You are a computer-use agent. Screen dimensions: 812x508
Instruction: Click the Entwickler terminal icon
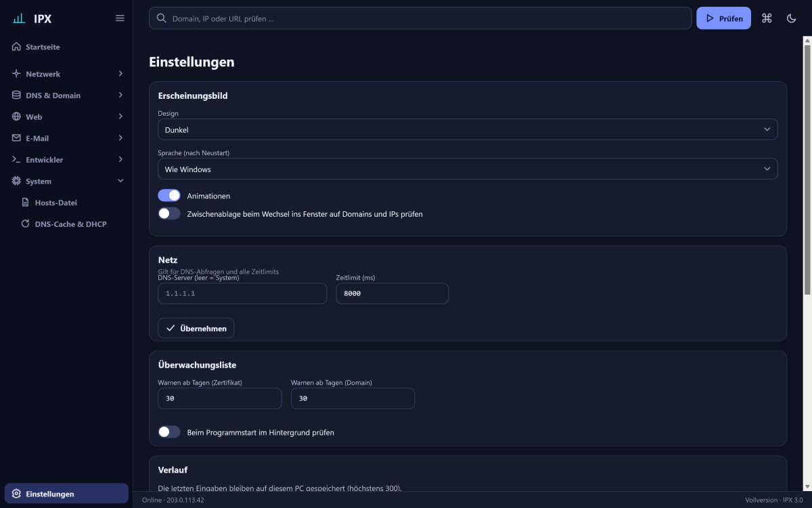(x=16, y=160)
